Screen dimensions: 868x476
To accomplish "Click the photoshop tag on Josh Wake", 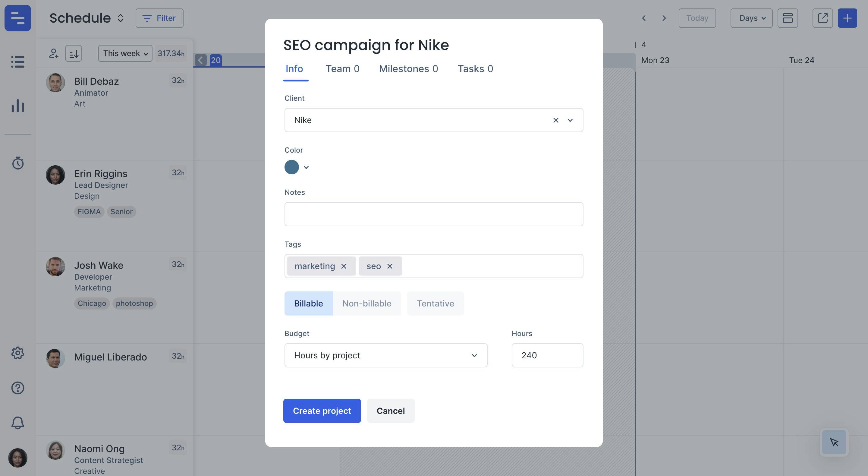I will (134, 303).
